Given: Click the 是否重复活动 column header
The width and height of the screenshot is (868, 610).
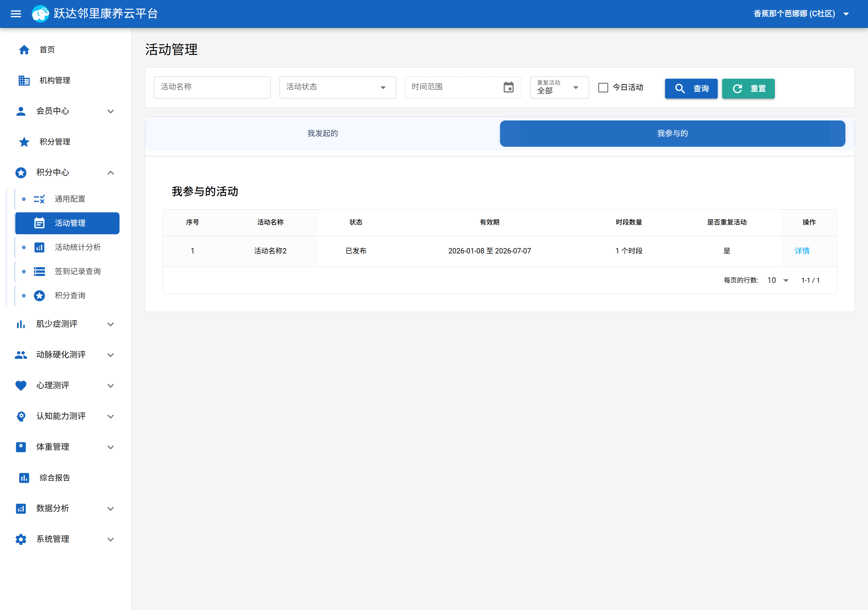Looking at the screenshot, I should [x=727, y=222].
